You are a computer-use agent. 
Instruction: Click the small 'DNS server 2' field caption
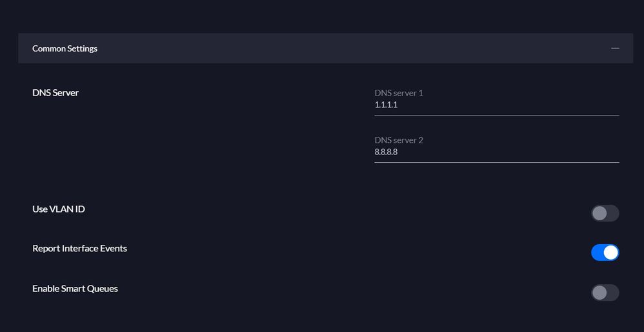pyautogui.click(x=399, y=140)
